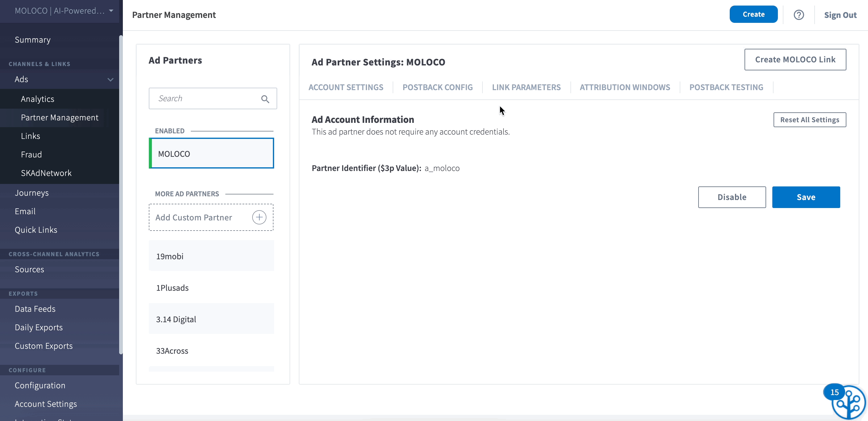Click the plus icon for Add Custom Partner
This screenshot has width=868, height=421.
click(259, 217)
